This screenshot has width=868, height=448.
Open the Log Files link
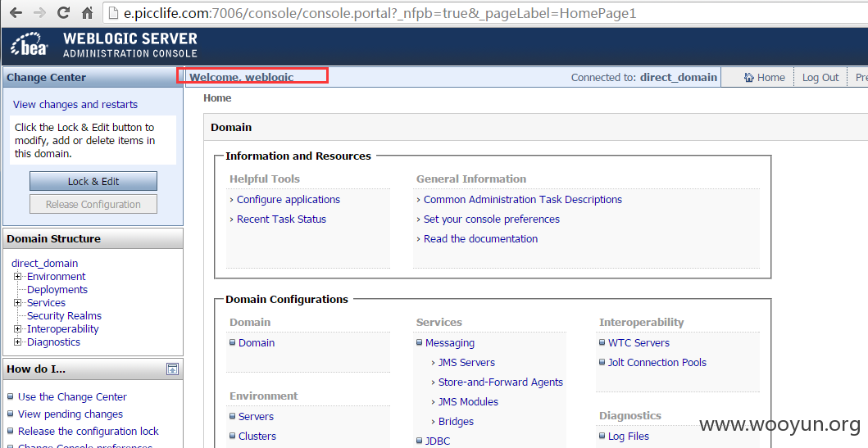629,437
